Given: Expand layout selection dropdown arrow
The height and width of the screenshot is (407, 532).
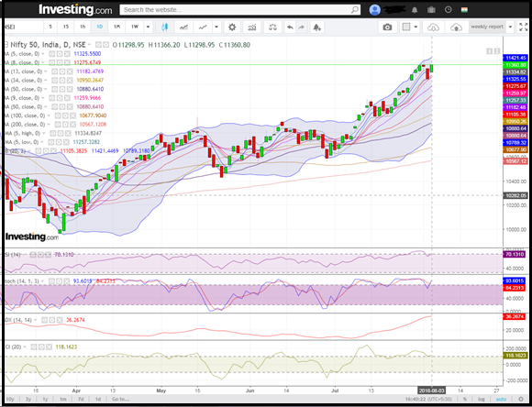Looking at the screenshot, I should pos(416,27).
